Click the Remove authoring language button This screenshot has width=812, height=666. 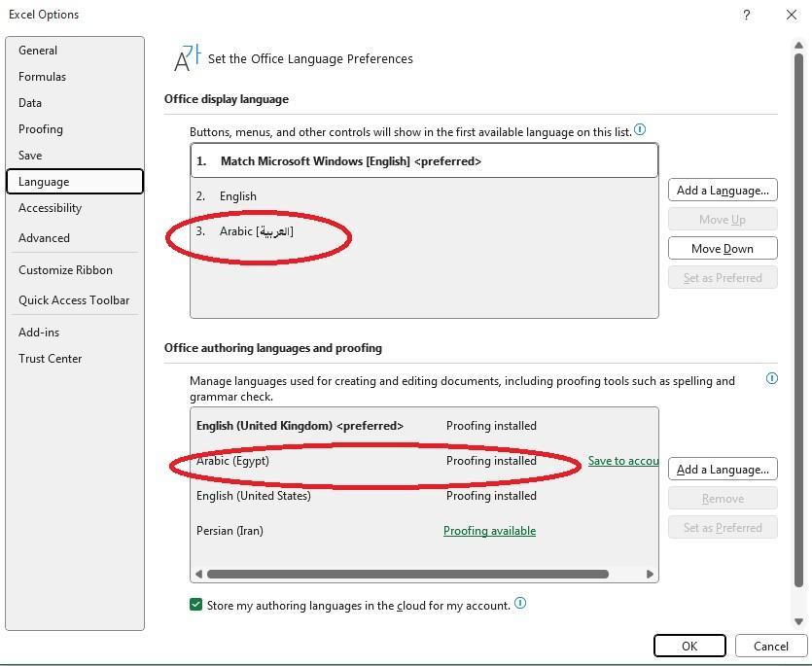pyautogui.click(x=723, y=498)
